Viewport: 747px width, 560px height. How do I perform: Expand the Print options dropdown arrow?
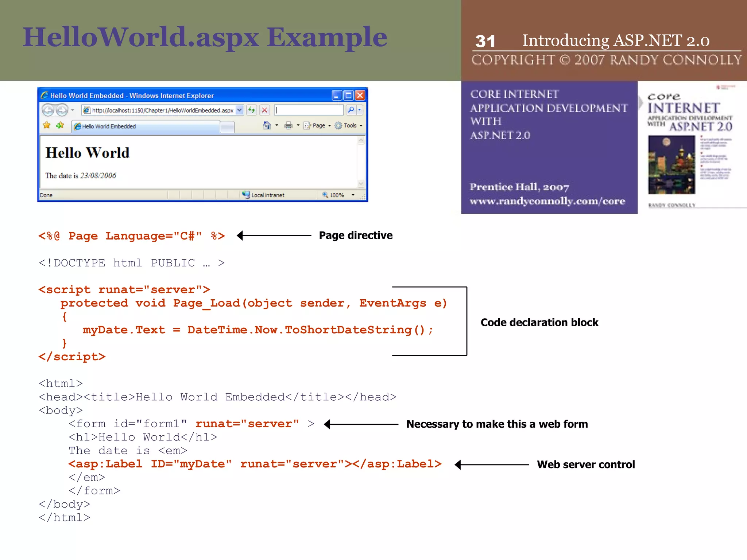298,125
